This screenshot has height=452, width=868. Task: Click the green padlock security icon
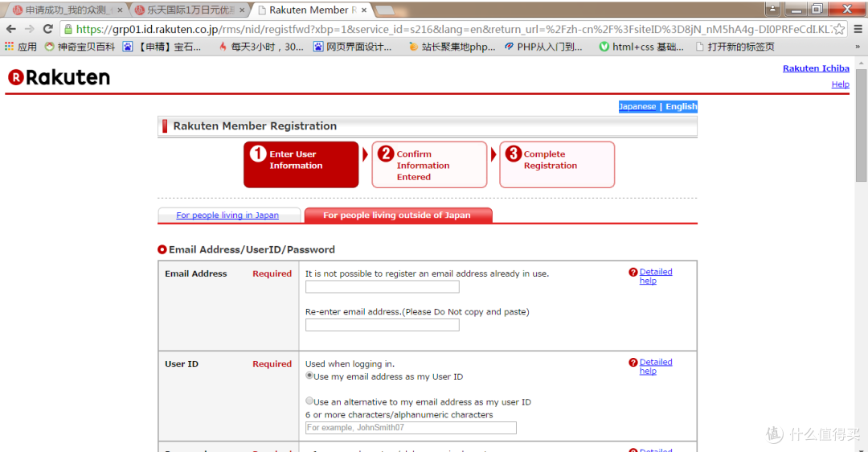point(68,29)
